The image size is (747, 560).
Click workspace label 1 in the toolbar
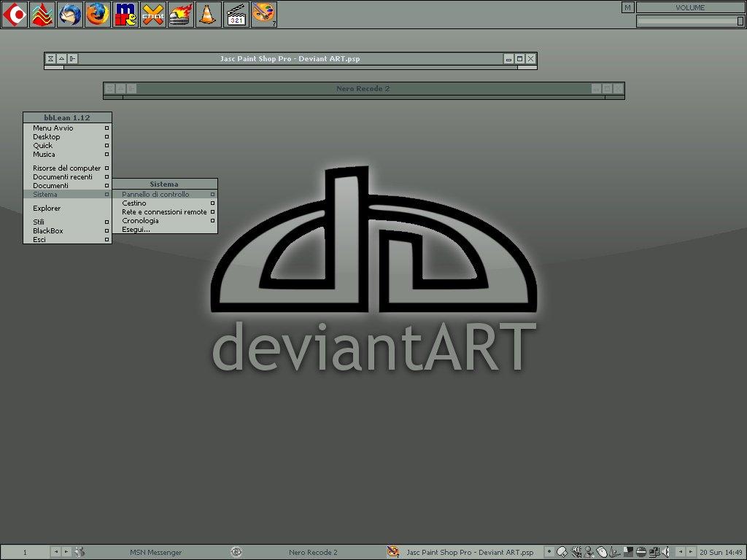[26, 553]
